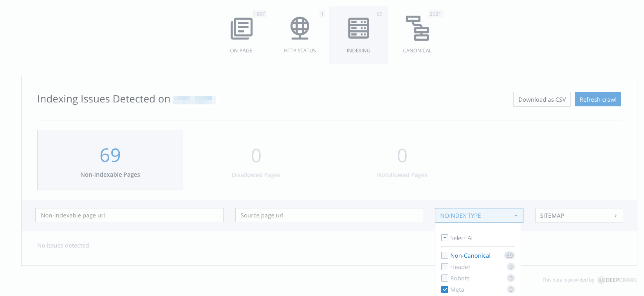This screenshot has height=296, width=644.
Task: Click the Meta option label
Action: coord(457,289)
